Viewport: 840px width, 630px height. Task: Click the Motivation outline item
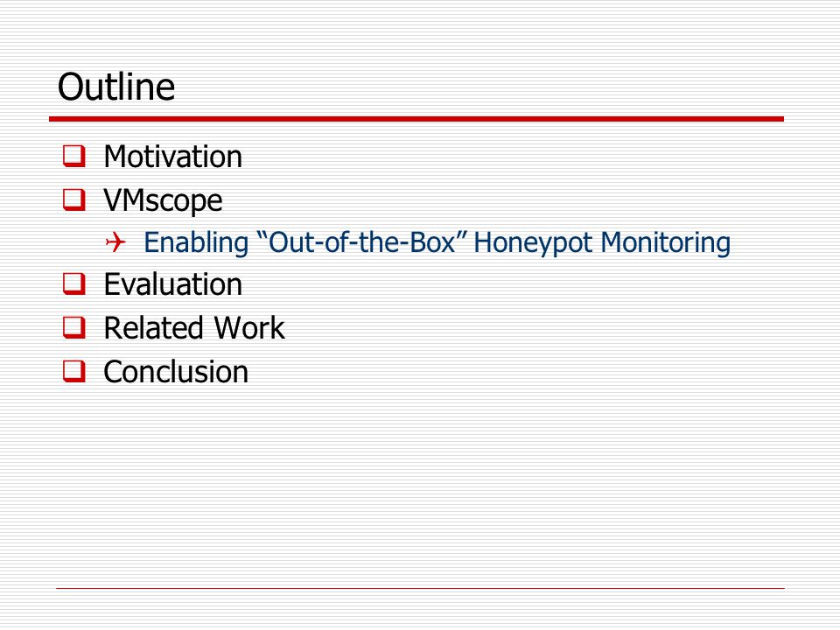173,157
